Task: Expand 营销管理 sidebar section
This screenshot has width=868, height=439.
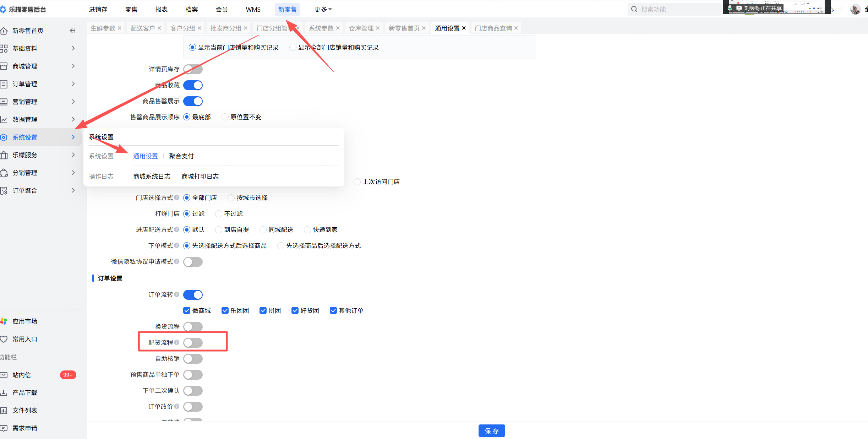Action: (25, 102)
